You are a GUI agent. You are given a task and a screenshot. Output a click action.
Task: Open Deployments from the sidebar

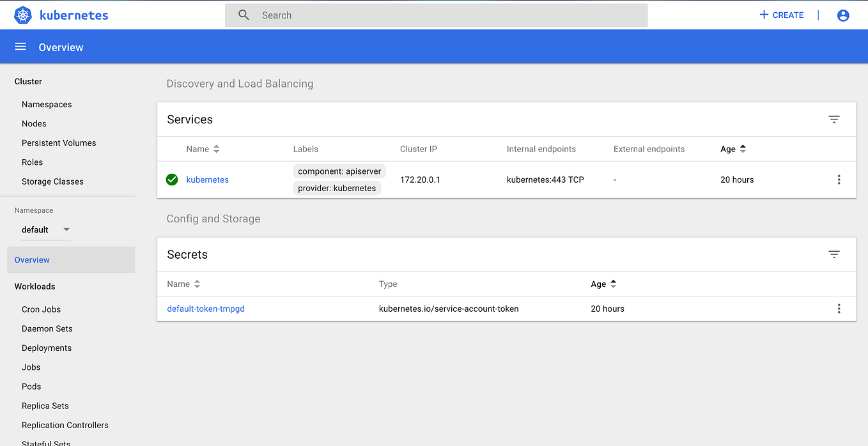tap(46, 348)
